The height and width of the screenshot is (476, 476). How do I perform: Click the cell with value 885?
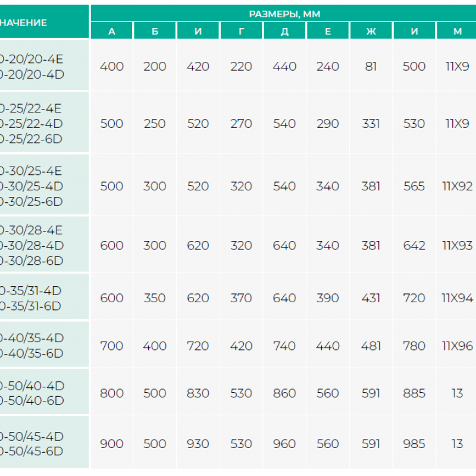coord(414,393)
